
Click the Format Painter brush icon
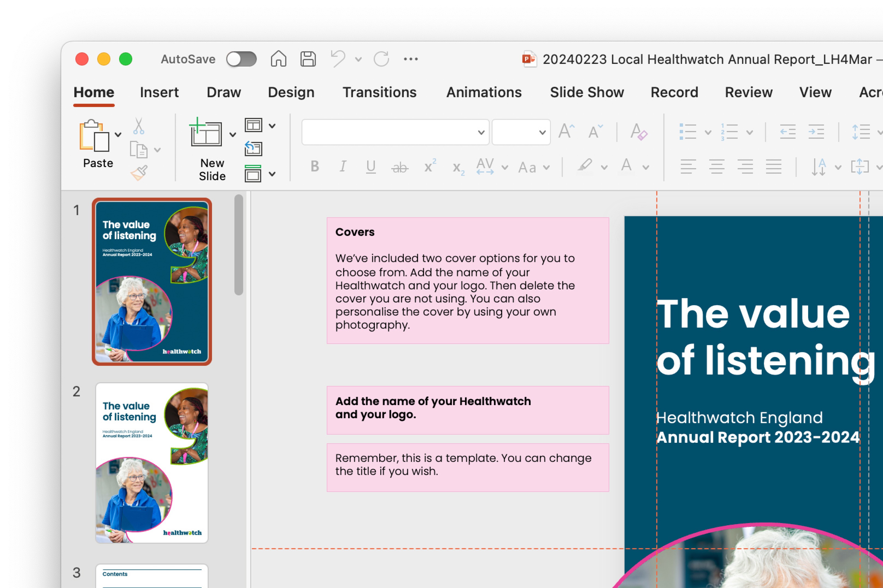point(139,173)
